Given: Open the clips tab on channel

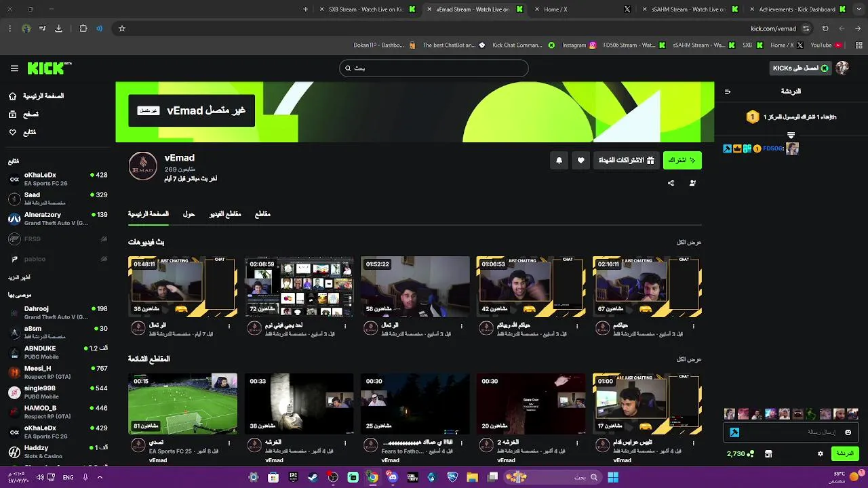Looking at the screenshot, I should (x=262, y=214).
